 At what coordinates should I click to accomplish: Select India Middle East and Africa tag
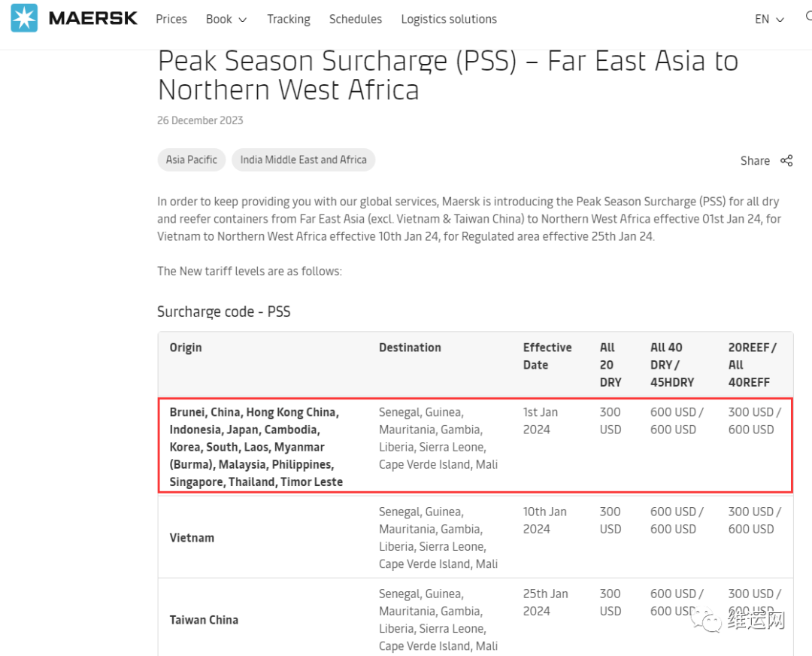(304, 159)
